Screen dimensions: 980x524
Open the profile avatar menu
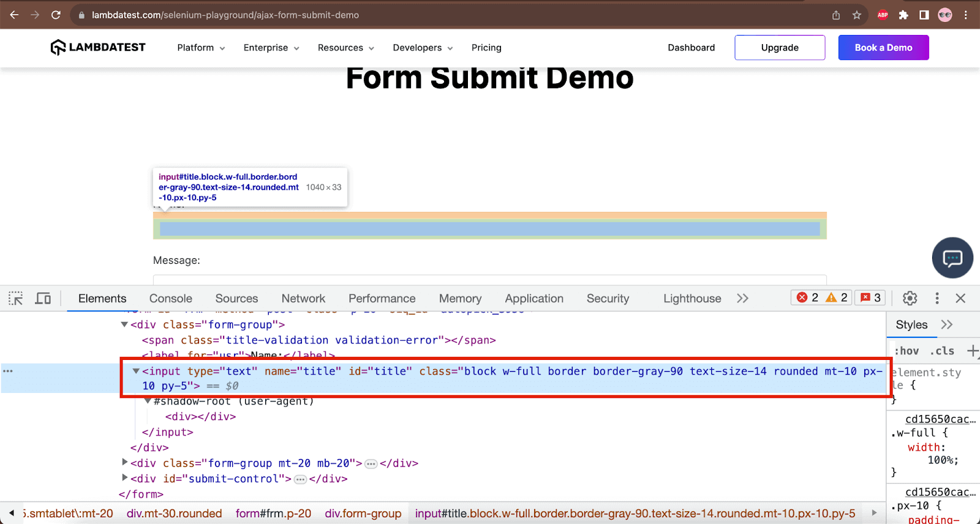[x=945, y=15]
